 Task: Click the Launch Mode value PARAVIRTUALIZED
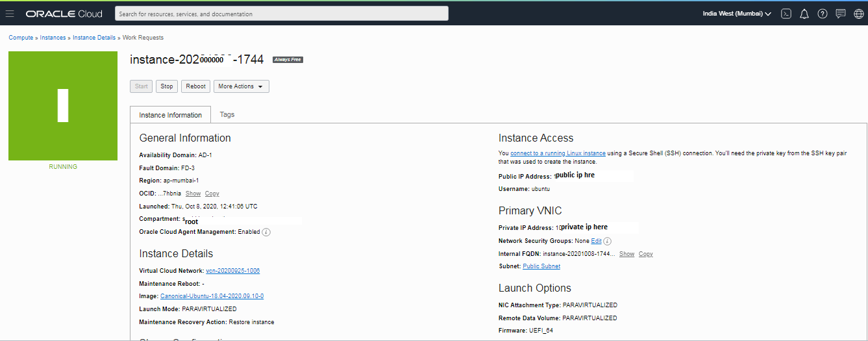pos(209,309)
